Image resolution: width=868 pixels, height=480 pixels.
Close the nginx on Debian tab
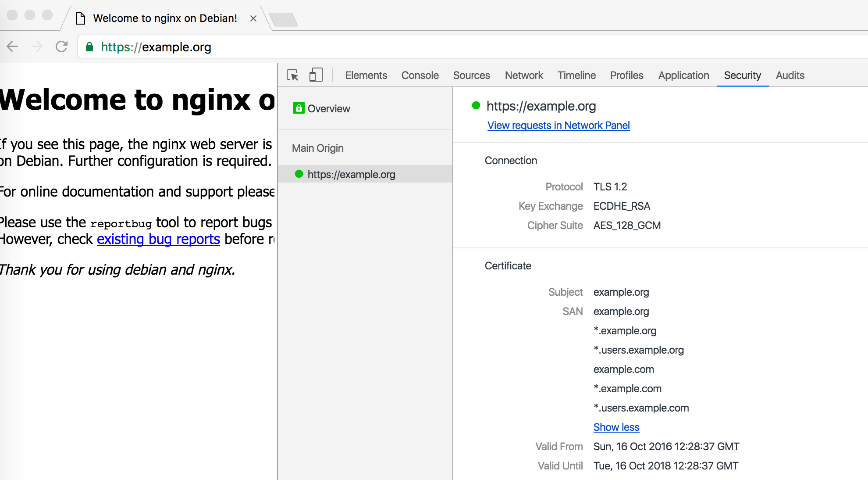pos(253,18)
